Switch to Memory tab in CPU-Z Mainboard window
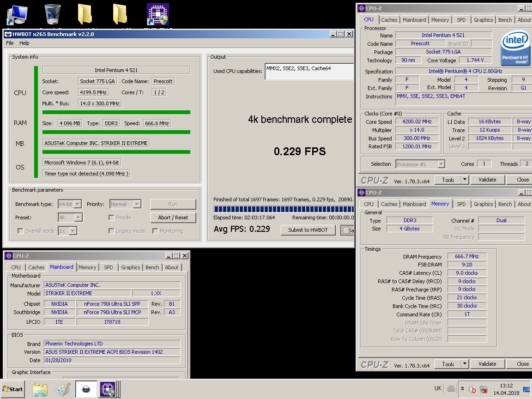 point(87,268)
